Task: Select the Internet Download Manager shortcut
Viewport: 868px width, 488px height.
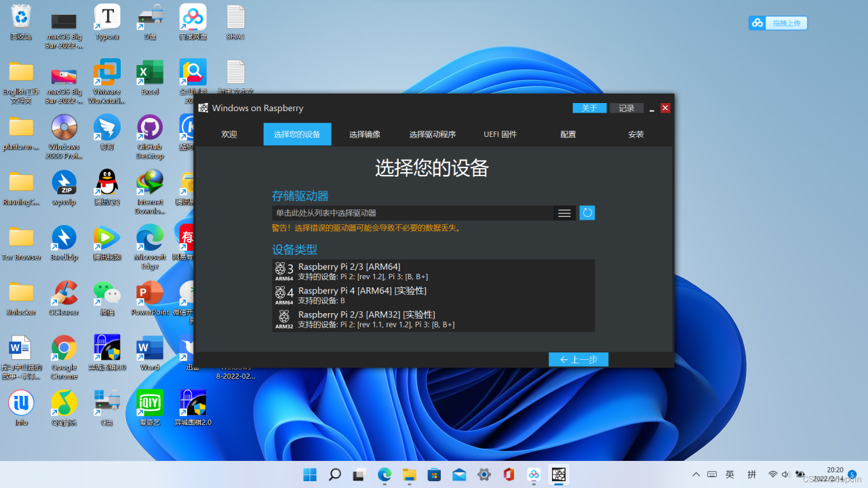Action: tap(150, 192)
